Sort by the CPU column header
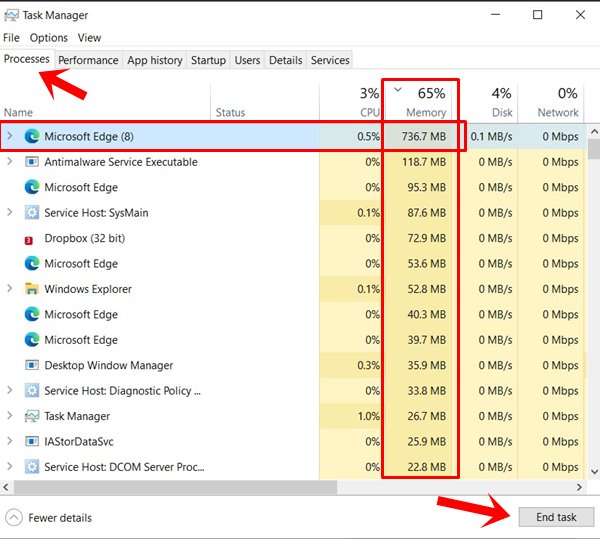 [x=350, y=103]
